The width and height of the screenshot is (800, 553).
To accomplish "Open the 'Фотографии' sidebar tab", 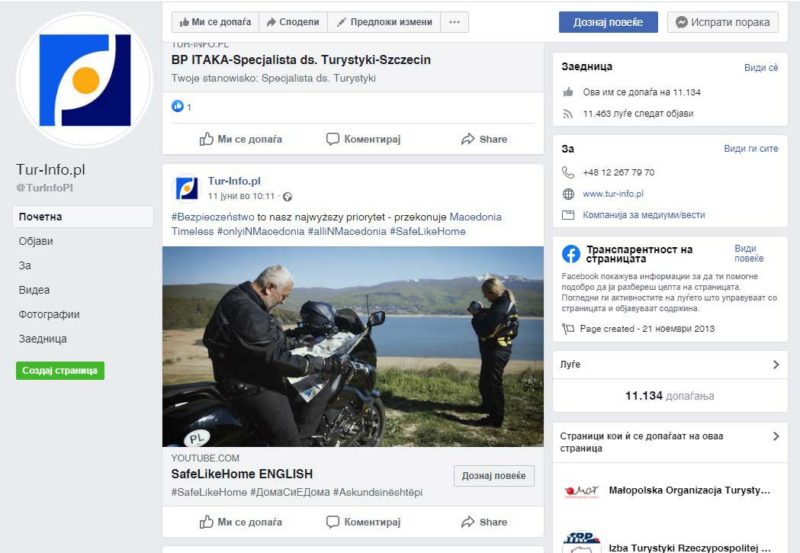I will [49, 314].
